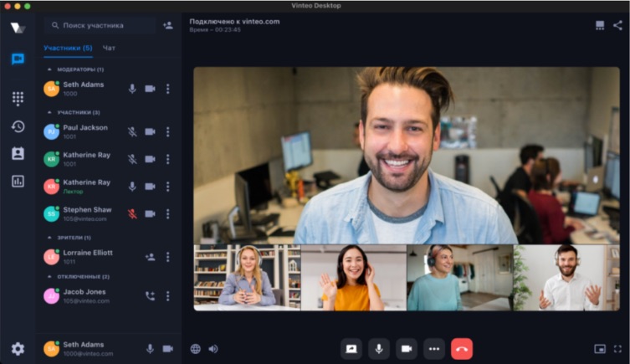
Task: Open Jacob Jones options menu
Action: pyautogui.click(x=168, y=296)
